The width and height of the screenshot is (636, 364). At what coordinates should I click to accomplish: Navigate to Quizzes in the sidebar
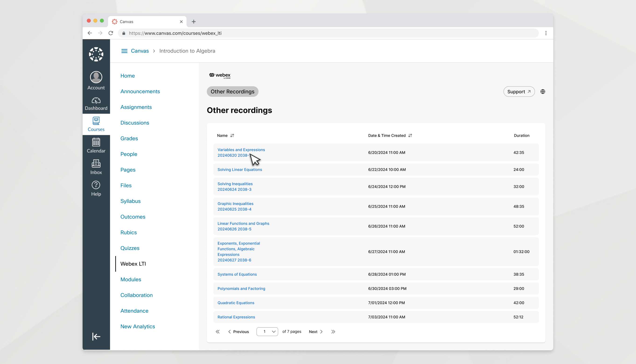(x=130, y=248)
